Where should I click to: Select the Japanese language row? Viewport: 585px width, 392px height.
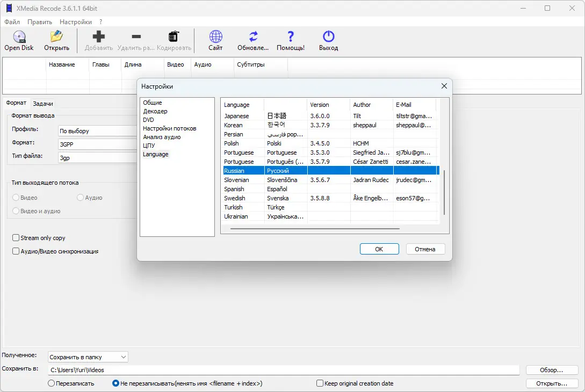coord(330,116)
